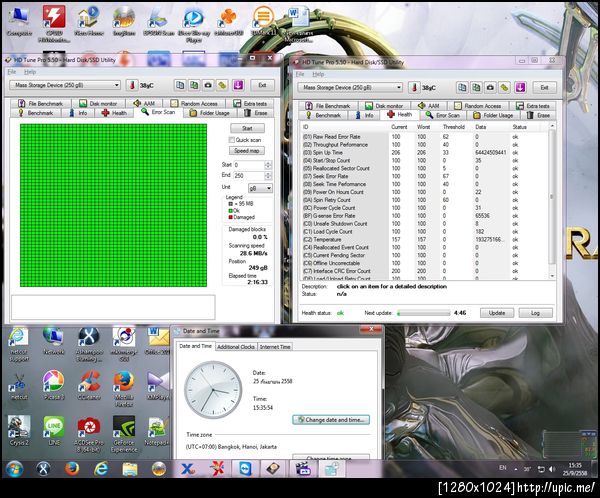Open GeForce Experience desktop shortcut
The height and width of the screenshot is (498, 600).
[x=124, y=434]
